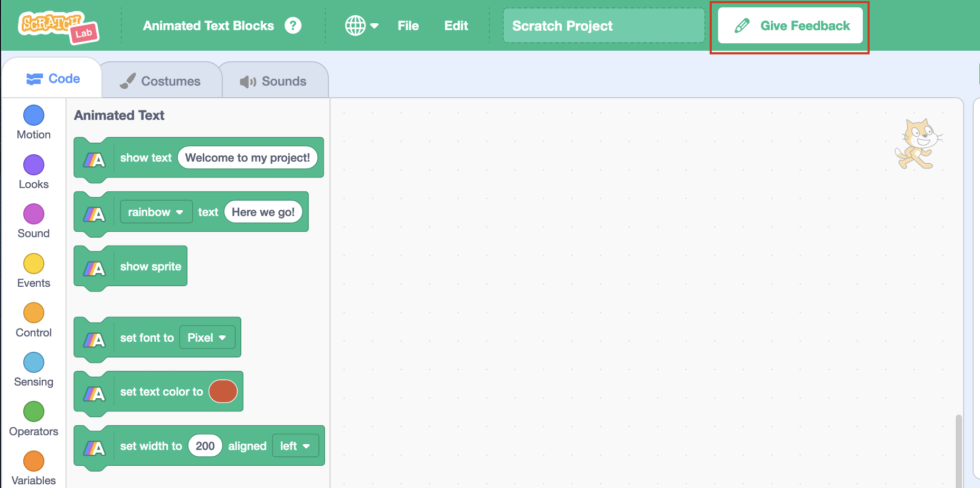
Task: Select the Motion category circle
Action: [34, 115]
